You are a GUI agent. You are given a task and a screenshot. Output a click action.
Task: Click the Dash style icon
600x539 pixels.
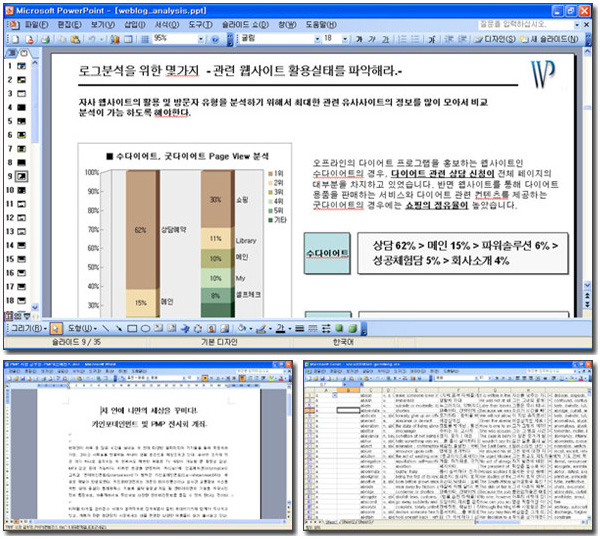[313, 328]
